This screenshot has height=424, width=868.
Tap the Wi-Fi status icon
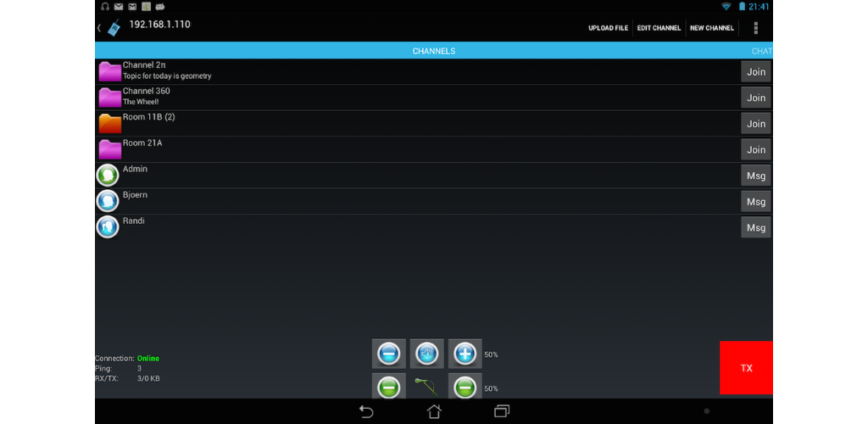tap(726, 7)
